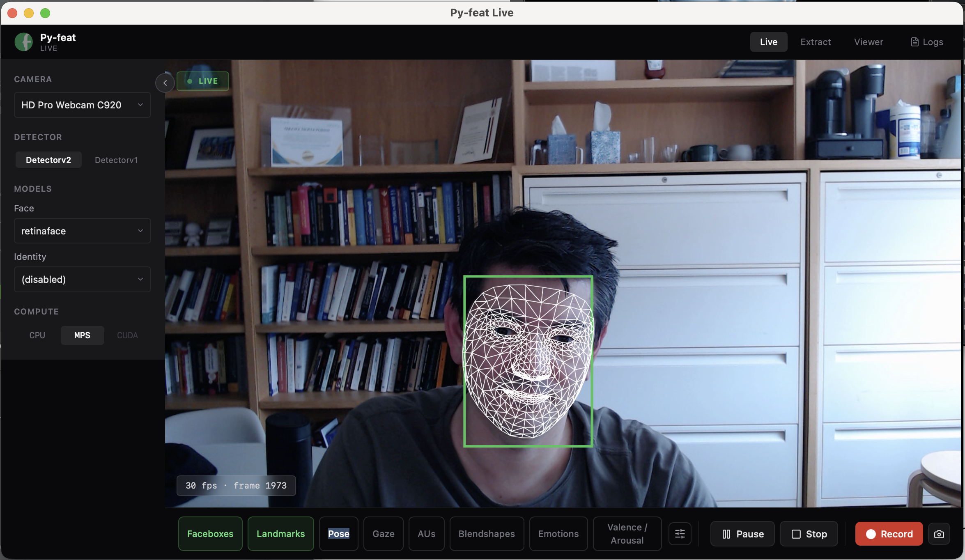The width and height of the screenshot is (965, 560).
Task: Toggle the Faceboxes overlay
Action: coord(210,534)
